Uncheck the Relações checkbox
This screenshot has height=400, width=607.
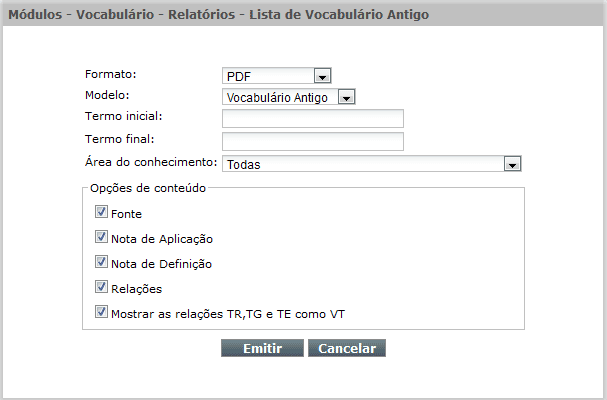101,287
